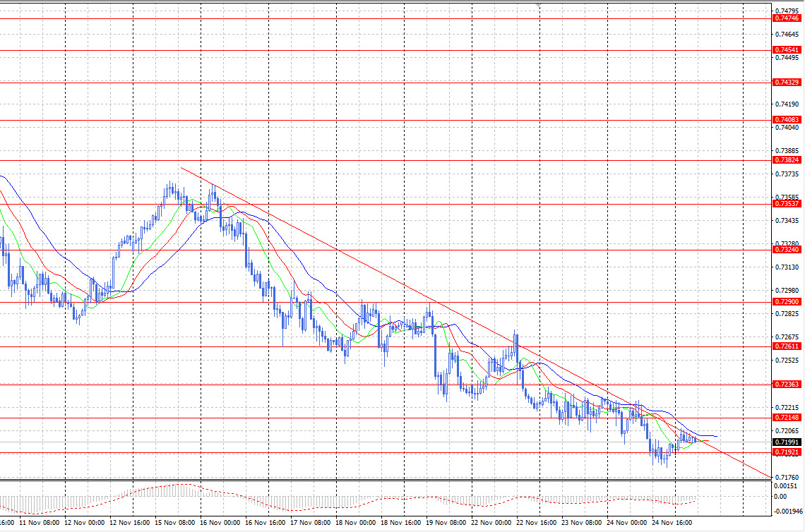Click the price scale value 0.73885
This screenshot has height=532, width=805.
787,151
